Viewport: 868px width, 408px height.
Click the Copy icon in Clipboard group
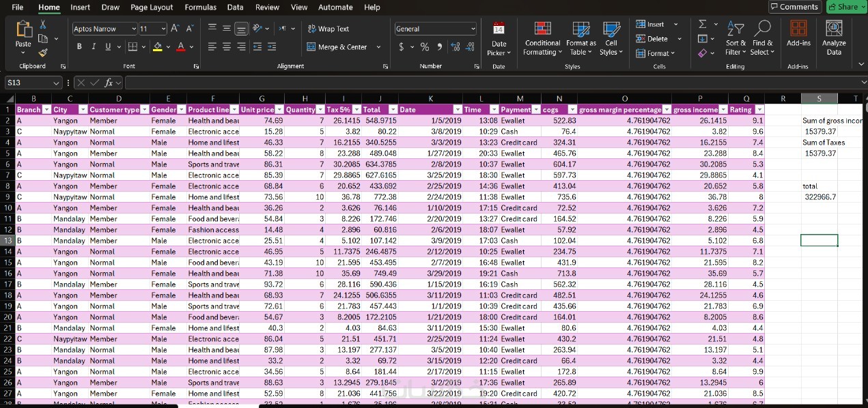pos(43,38)
